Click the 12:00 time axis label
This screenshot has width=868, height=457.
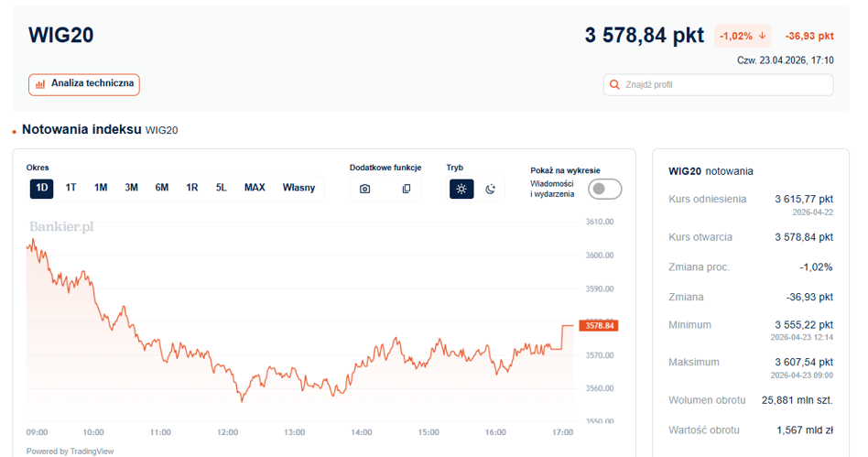tap(227, 432)
